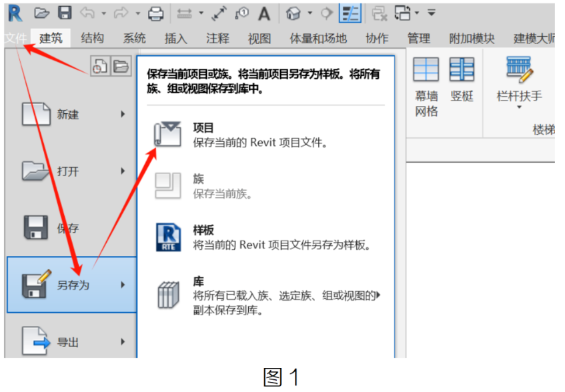Click the Close hidden windows icon
565x392 pixels.
[380, 14]
